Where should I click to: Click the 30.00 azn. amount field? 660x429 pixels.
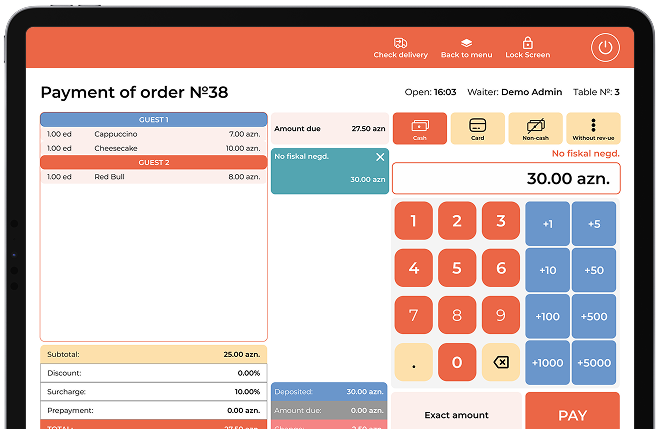click(x=506, y=179)
